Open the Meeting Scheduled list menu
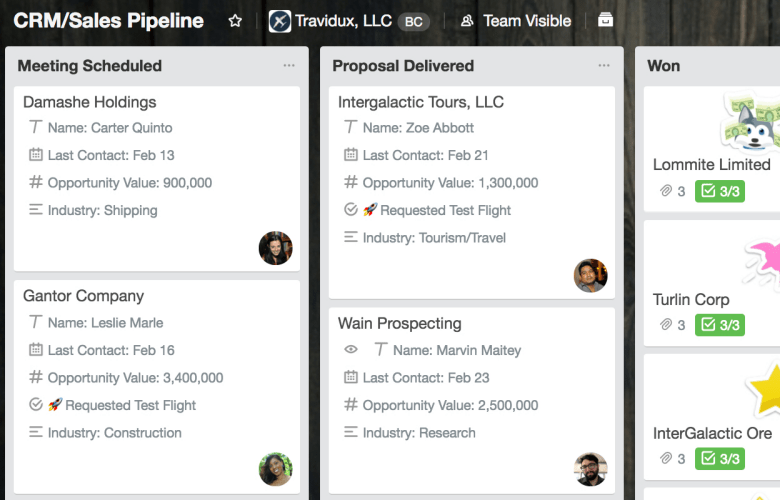The image size is (780, 500). 289,66
